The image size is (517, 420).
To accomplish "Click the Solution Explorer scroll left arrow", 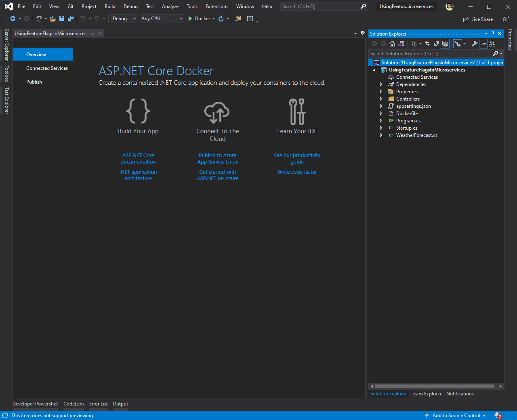I will click(372, 386).
